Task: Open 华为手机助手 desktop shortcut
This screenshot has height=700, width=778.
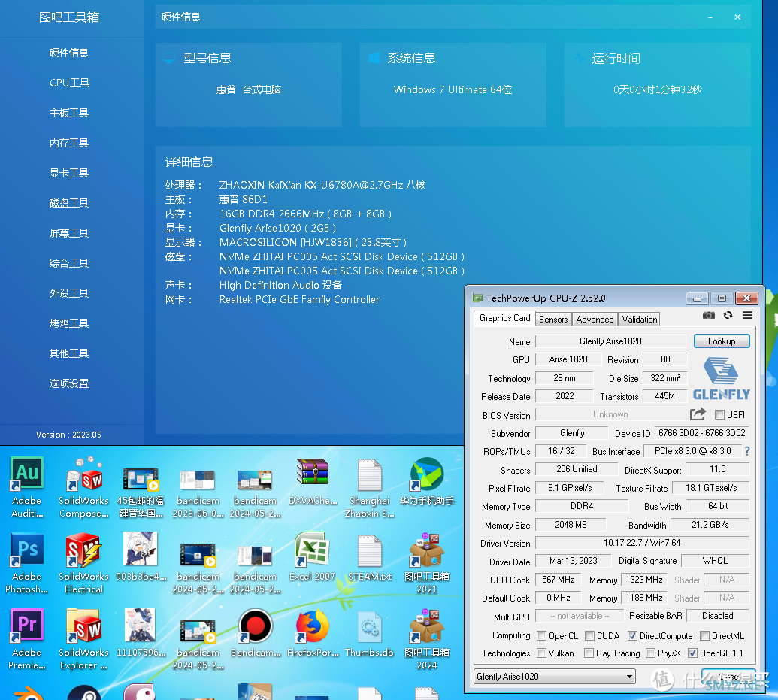Action: point(427,480)
